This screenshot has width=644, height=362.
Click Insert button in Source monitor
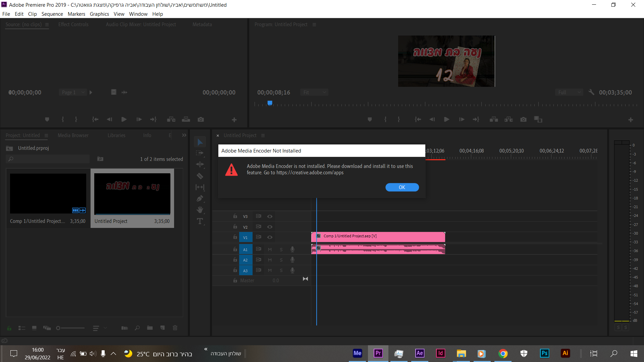pyautogui.click(x=171, y=119)
